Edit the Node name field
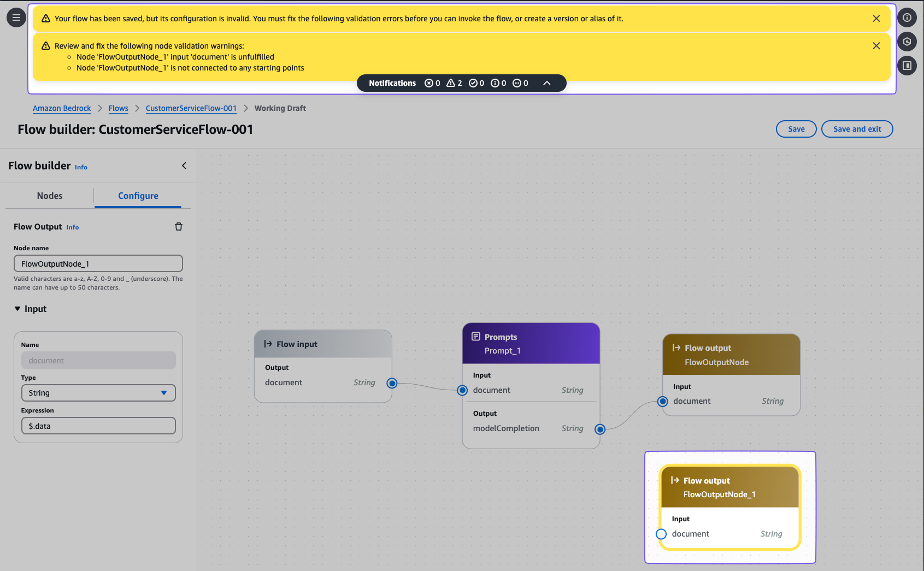 pyautogui.click(x=98, y=263)
